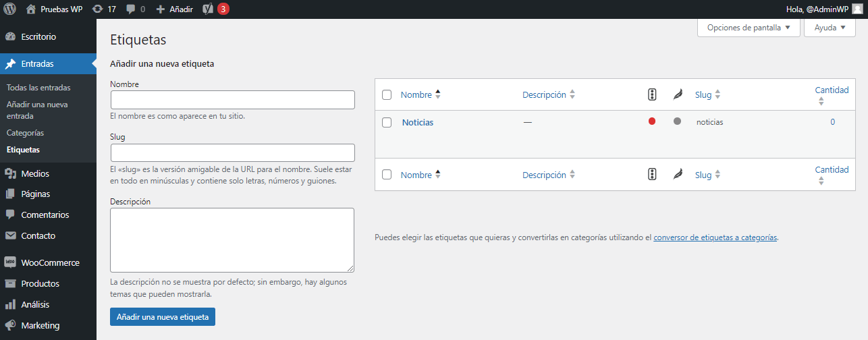This screenshot has height=340, width=868.
Task: Click readability feather icon in table footer
Action: 678,175
